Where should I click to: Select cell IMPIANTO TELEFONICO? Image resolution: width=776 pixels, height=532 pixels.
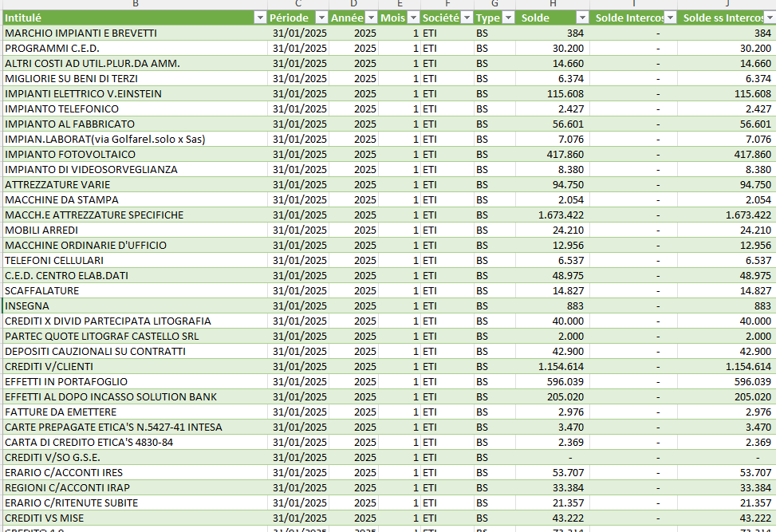[x=135, y=109]
